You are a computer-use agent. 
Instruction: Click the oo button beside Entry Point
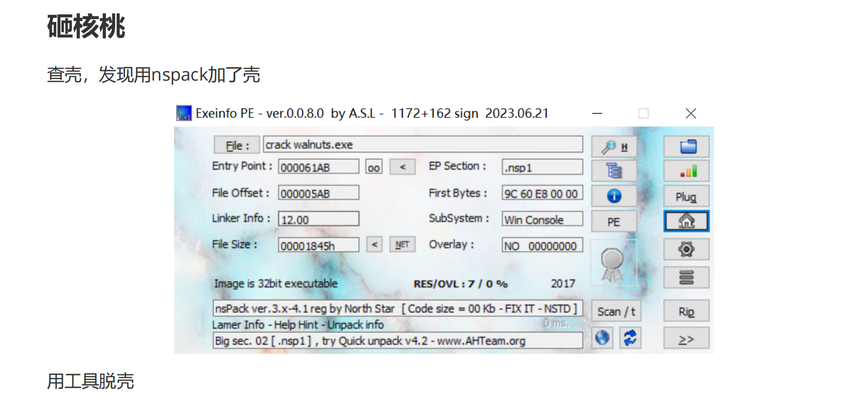374,167
